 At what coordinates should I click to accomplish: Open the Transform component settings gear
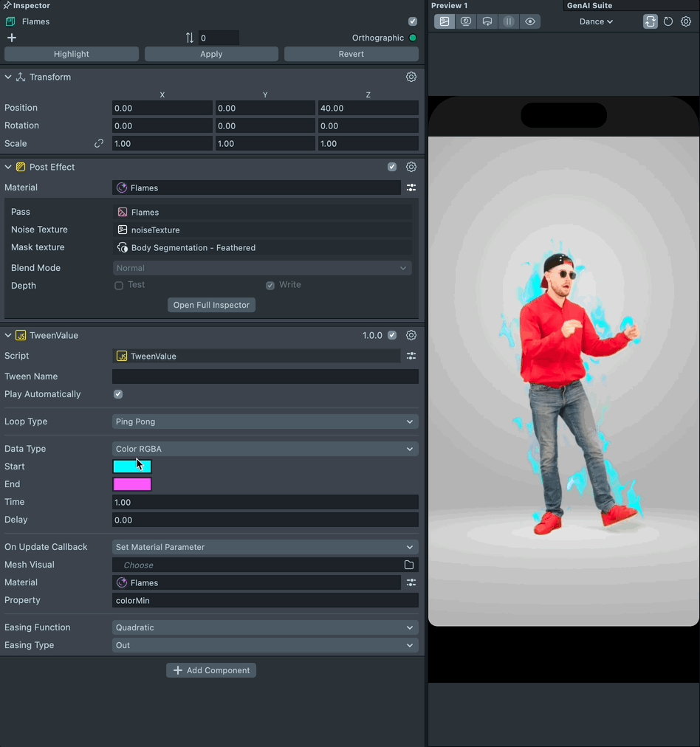click(411, 77)
